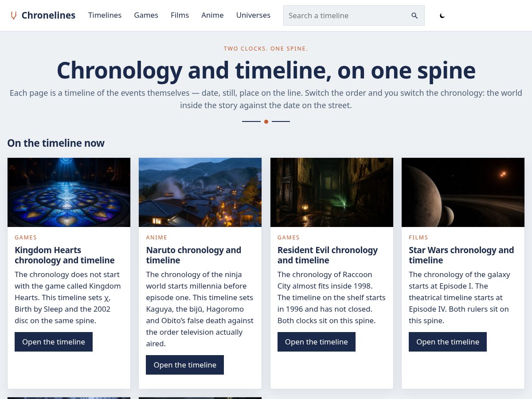This screenshot has width=532, height=399.
Task: Click the FILMS label on the Star Wars card
Action: [419, 238]
